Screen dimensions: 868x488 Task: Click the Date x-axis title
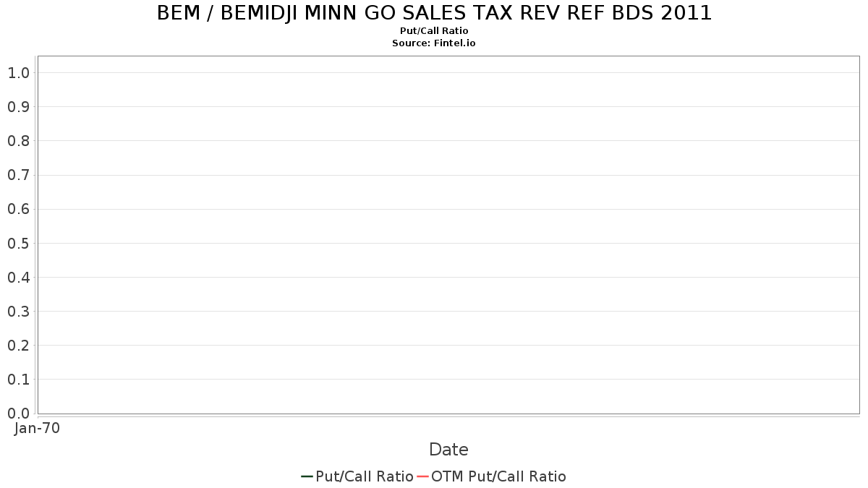[448, 450]
